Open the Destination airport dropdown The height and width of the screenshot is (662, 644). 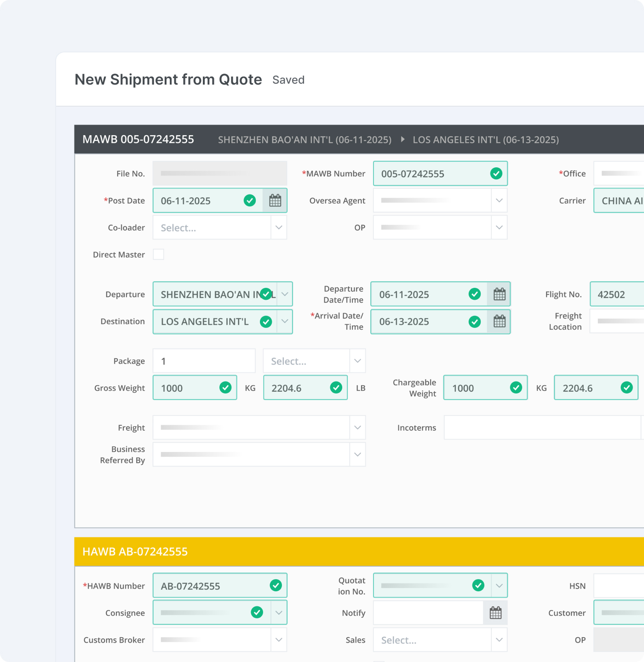tap(285, 321)
